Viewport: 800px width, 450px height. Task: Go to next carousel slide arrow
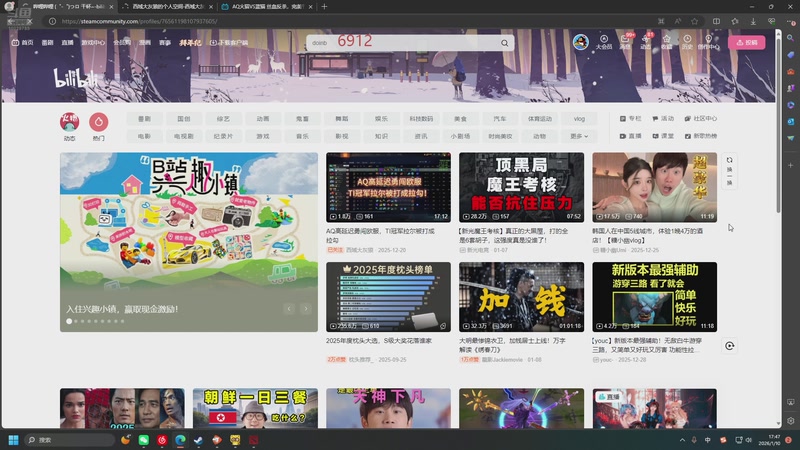[306, 309]
